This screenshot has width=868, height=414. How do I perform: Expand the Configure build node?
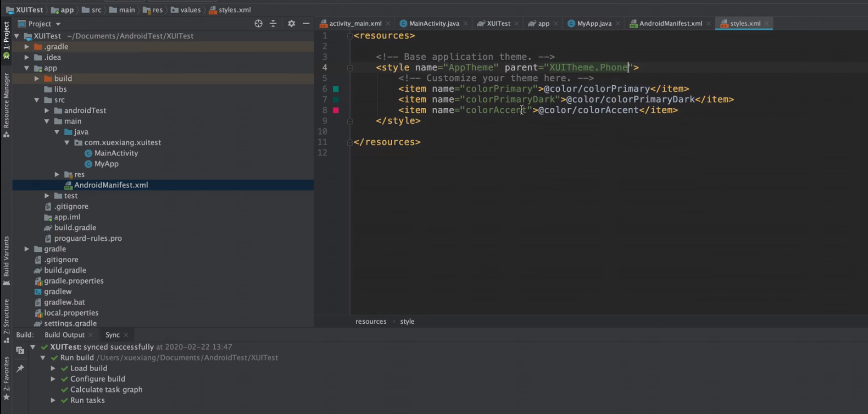[53, 379]
